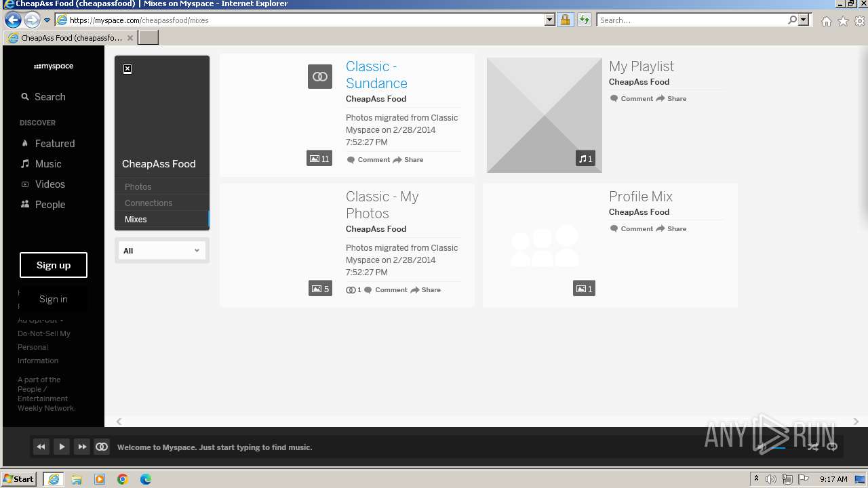
Task: Open the Ad Opt-Out link
Action: (41, 320)
